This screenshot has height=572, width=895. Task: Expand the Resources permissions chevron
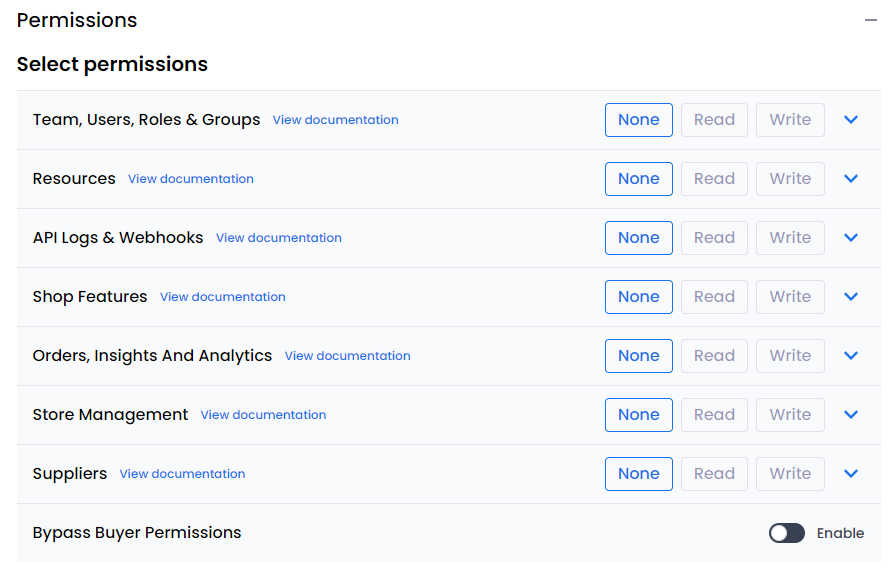(851, 179)
